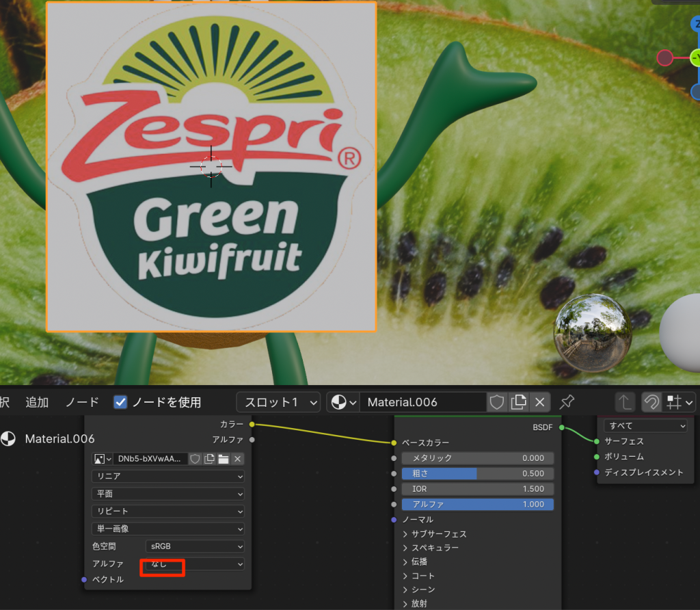The image size is (700, 610).
Task: Click the material sphere browse icon
Action: [342, 402]
